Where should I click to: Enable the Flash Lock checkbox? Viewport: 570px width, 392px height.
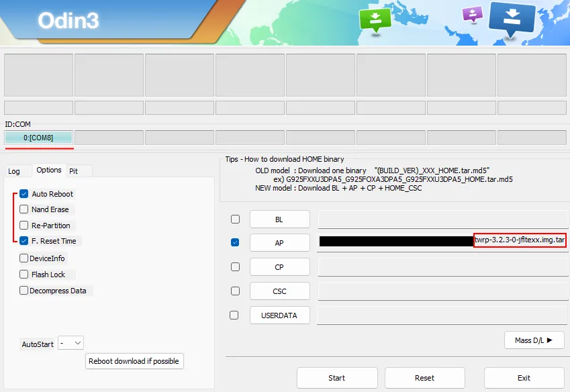click(24, 275)
